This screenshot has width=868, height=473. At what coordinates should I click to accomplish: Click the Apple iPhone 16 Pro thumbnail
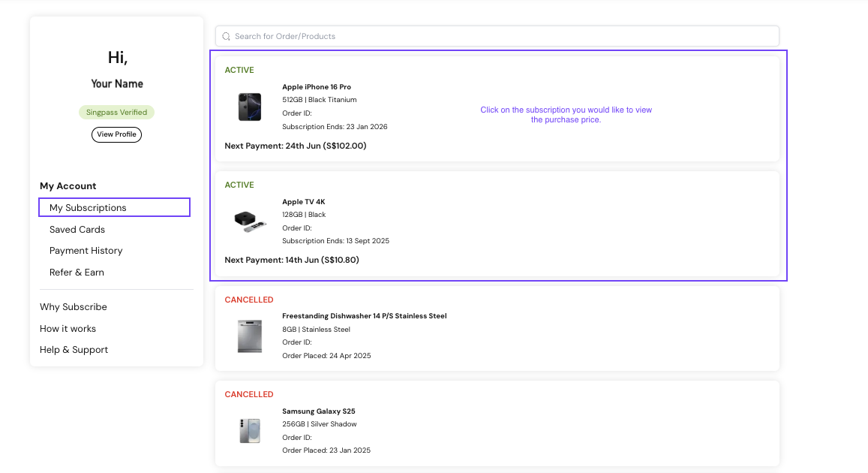(250, 107)
